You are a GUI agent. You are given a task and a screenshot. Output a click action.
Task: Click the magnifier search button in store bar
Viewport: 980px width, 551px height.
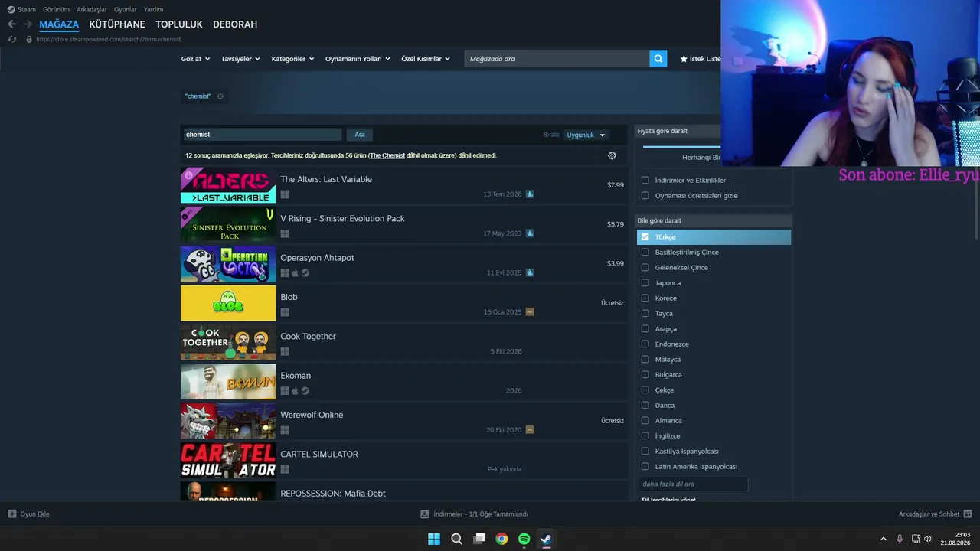tap(658, 59)
